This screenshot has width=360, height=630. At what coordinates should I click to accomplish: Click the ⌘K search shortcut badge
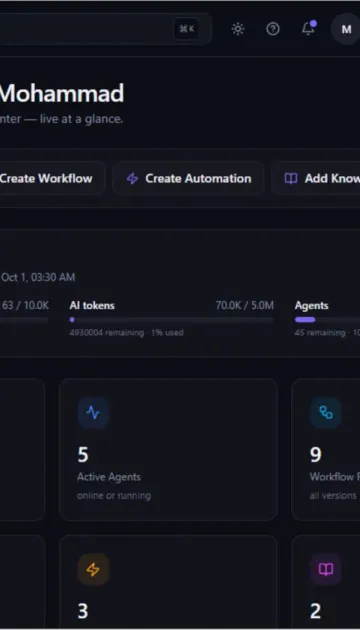pos(186,29)
